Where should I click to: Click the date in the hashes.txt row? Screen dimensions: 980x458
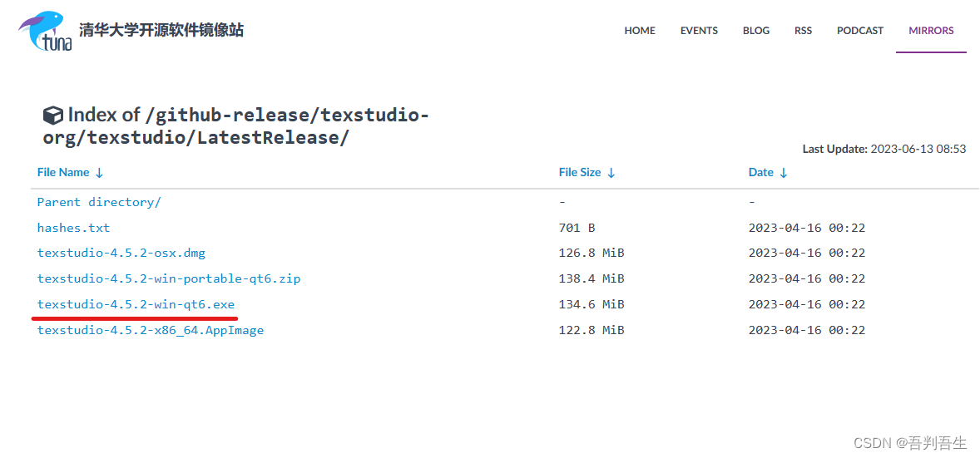[x=807, y=228]
